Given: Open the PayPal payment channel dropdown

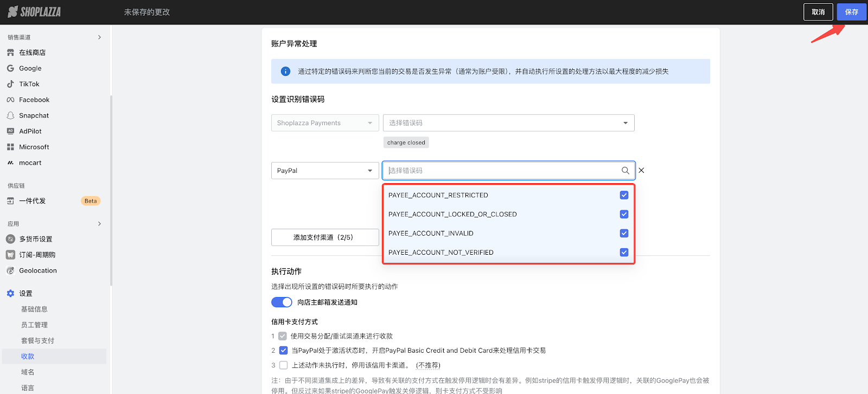Looking at the screenshot, I should 324,171.
